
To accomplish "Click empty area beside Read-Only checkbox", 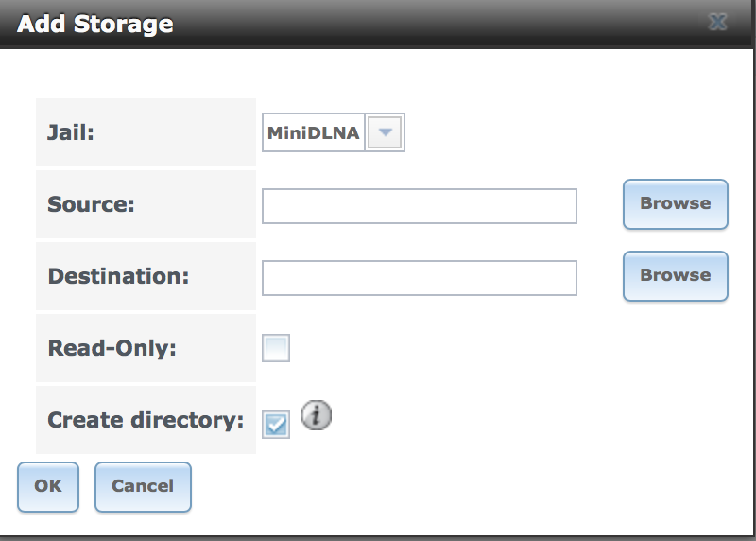I will (x=482, y=348).
